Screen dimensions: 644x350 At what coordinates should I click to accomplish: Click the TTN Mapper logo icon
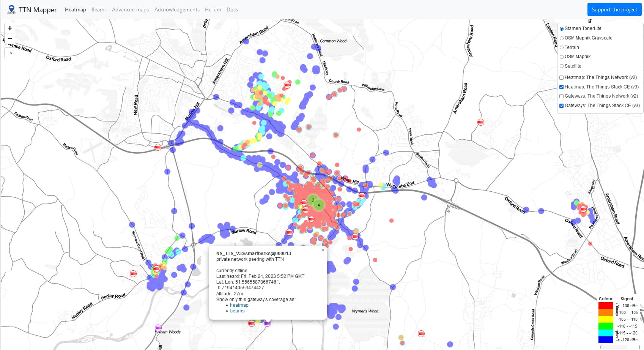point(12,9)
